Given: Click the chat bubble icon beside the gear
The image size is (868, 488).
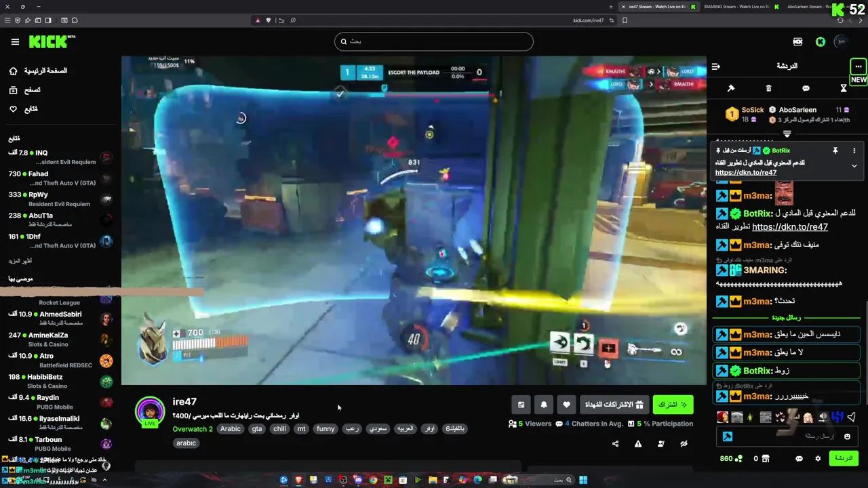Looking at the screenshot, I should coord(799,459).
